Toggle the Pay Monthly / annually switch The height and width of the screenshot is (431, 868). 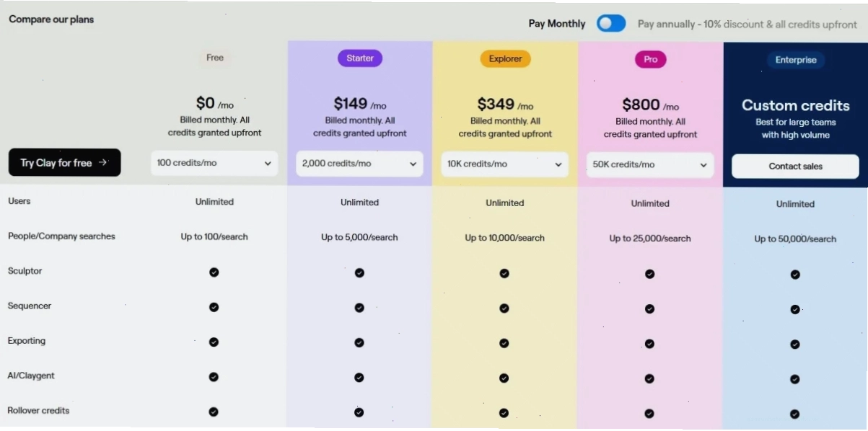point(611,24)
